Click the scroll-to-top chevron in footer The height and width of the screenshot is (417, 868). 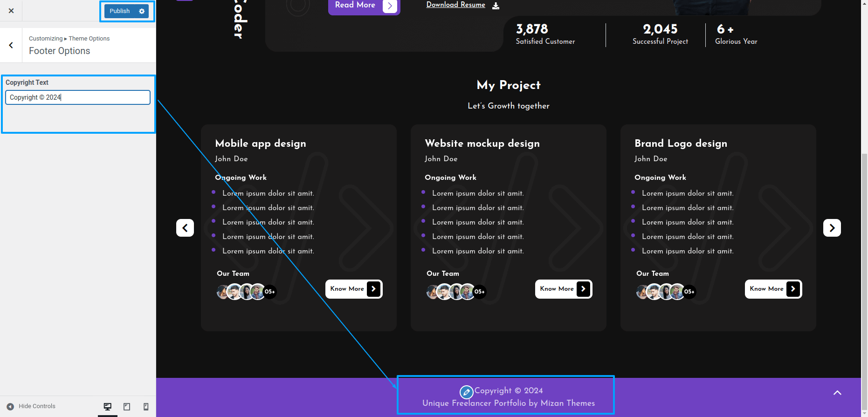[837, 393]
